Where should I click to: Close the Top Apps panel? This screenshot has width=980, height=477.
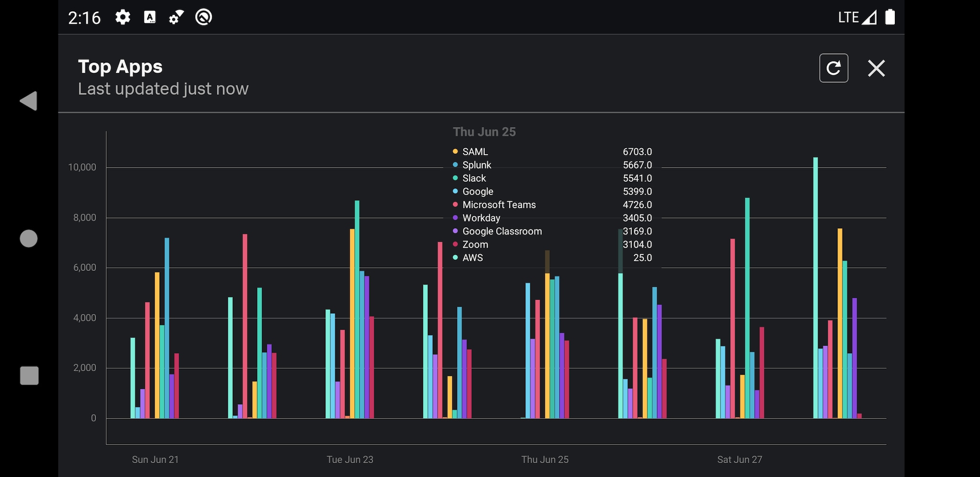pyautogui.click(x=876, y=68)
